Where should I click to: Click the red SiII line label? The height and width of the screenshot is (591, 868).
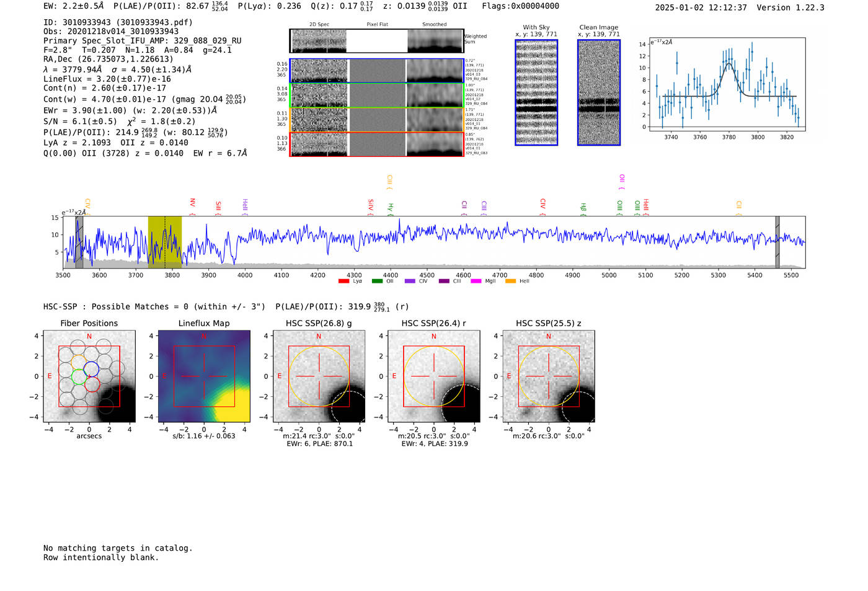[x=218, y=208]
